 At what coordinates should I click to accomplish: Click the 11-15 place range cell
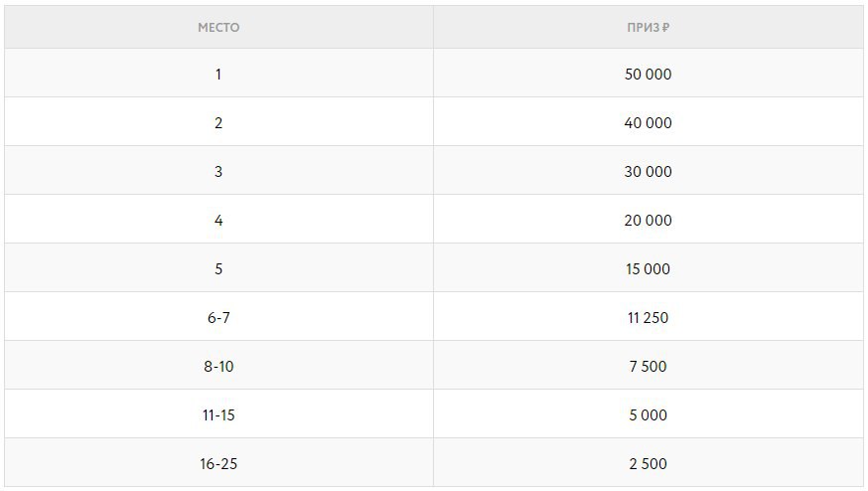click(x=218, y=413)
